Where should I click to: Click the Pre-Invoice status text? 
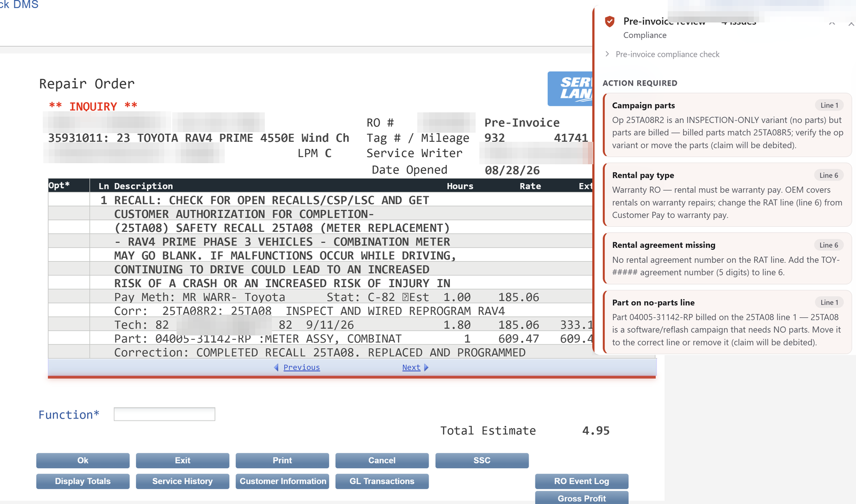[522, 123]
